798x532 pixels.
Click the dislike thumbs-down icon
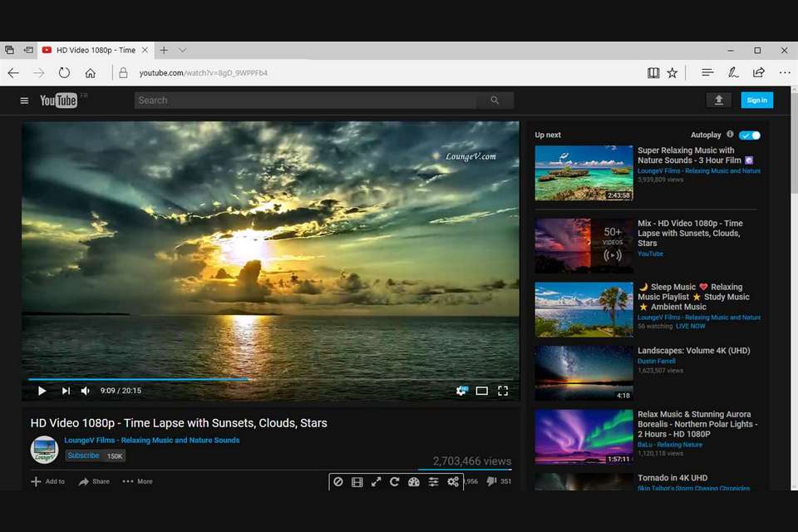pyautogui.click(x=491, y=481)
